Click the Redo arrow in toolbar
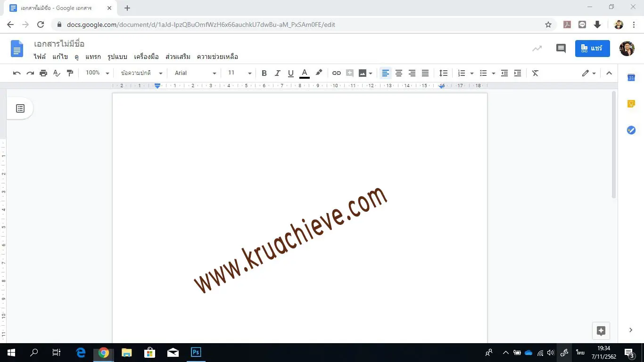Viewport: 644px width, 362px height. click(x=30, y=73)
